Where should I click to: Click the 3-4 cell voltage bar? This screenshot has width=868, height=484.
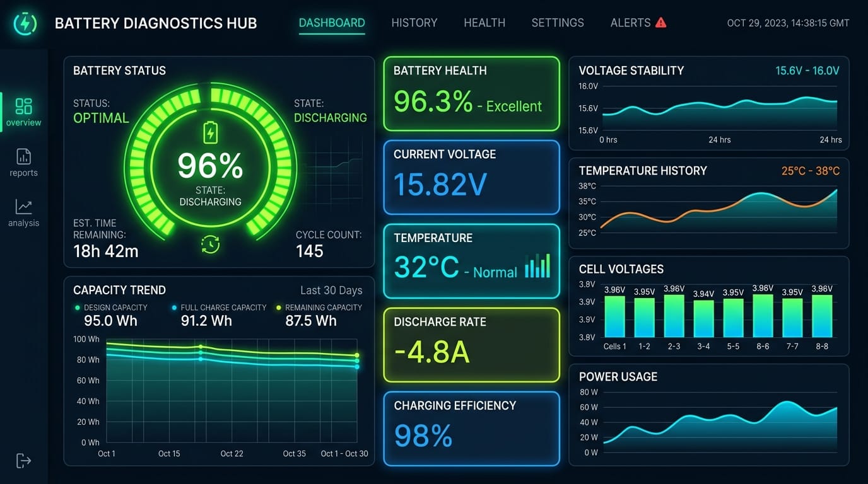coord(703,318)
